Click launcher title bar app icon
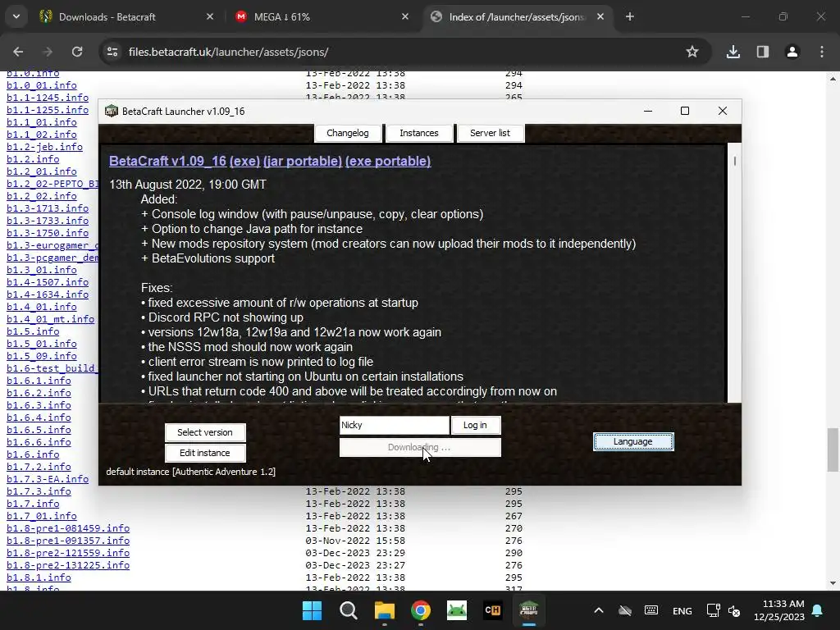 click(x=112, y=111)
